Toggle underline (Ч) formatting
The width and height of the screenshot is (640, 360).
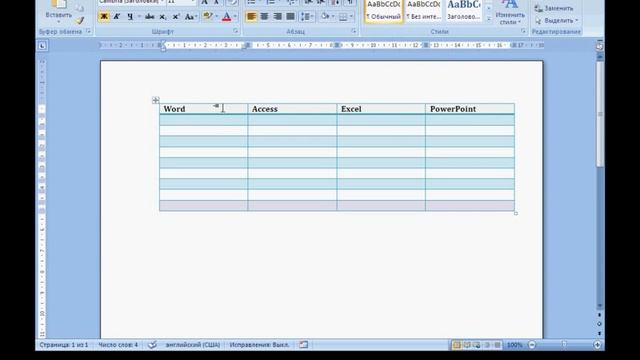130,17
